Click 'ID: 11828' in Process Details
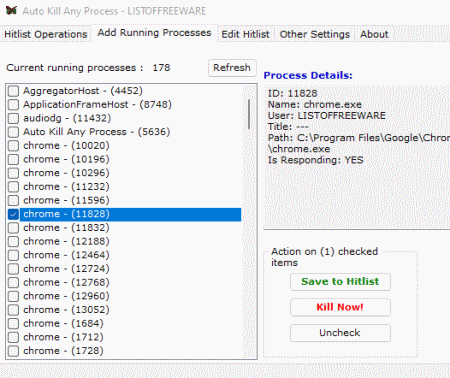Screen dimensions: 450x378 (293, 93)
